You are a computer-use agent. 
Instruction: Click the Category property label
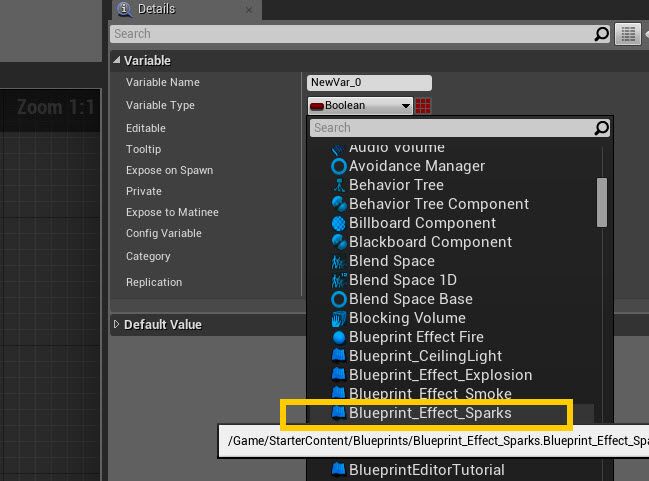pyautogui.click(x=148, y=257)
